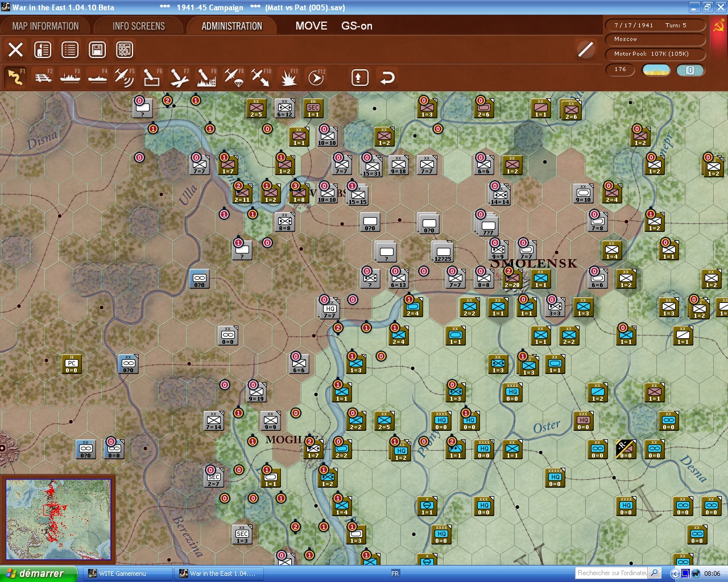The width and height of the screenshot is (728, 582).
Task: Select the 6=12 unit counter
Action: click(x=285, y=109)
